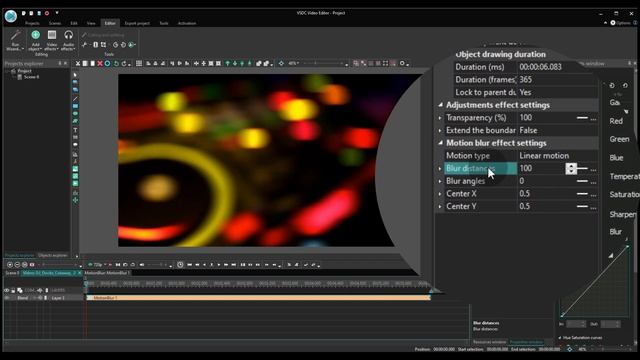The width and height of the screenshot is (640, 360).
Task: Expand the Extend the boundaries row
Action: [440, 131]
